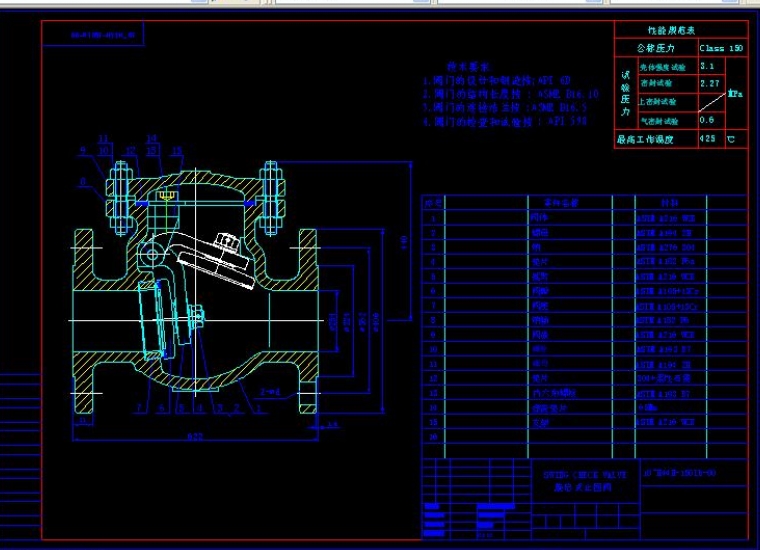
Task: Select the 425 maximum working temperature value
Action: 707,139
